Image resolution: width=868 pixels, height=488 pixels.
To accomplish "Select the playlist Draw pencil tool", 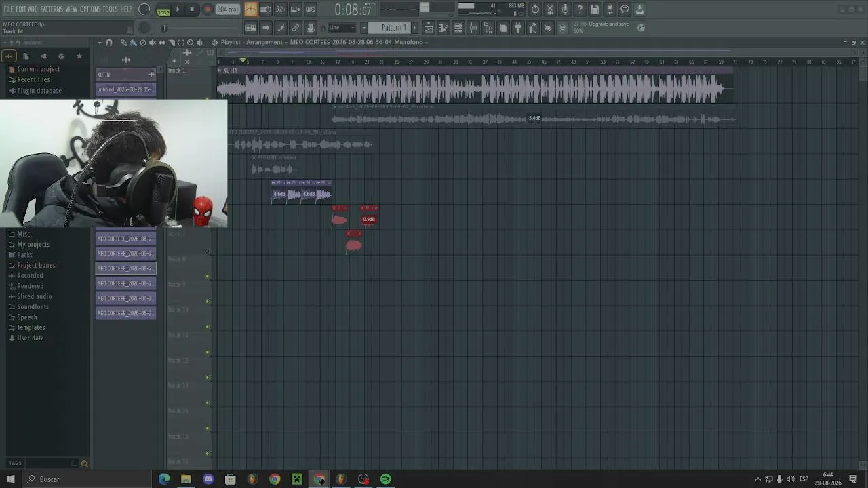I will coord(124,43).
